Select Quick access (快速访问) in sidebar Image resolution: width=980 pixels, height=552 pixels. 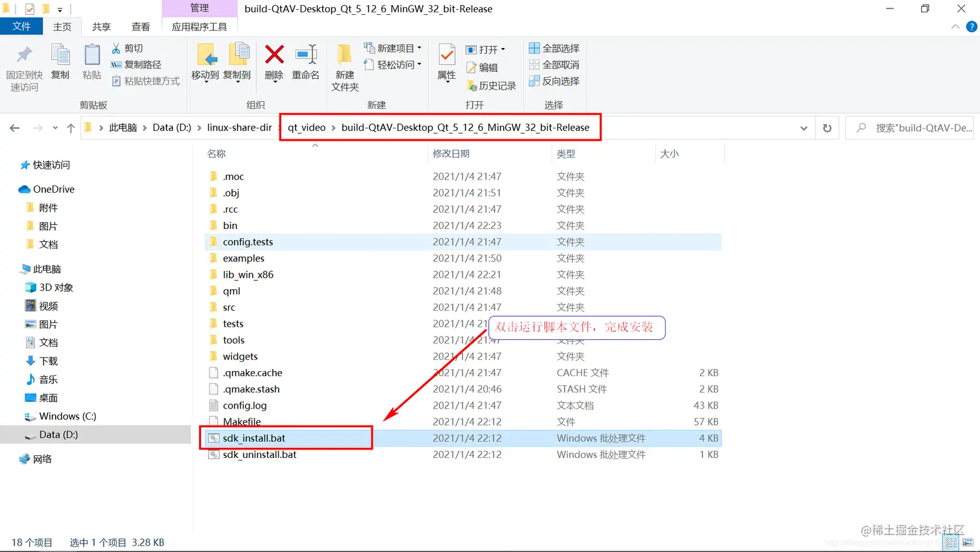pos(44,165)
